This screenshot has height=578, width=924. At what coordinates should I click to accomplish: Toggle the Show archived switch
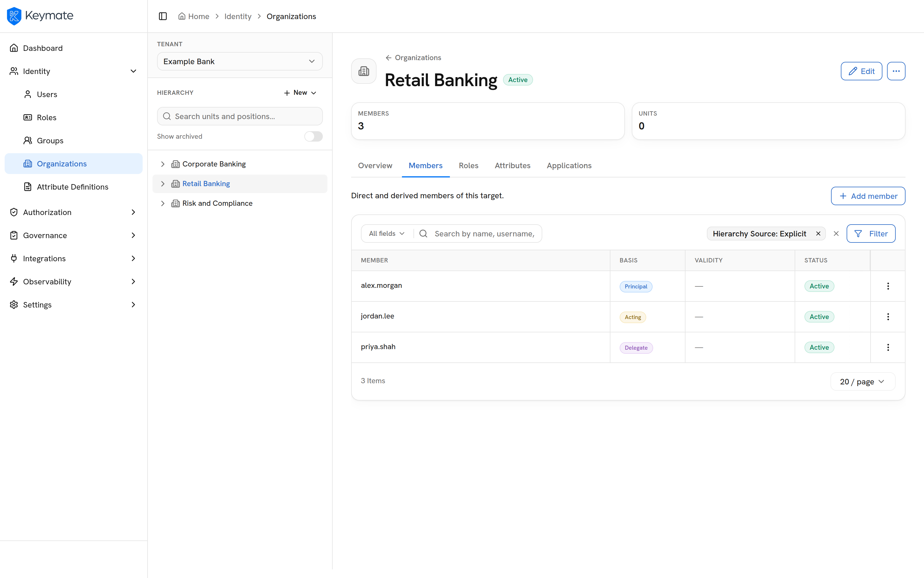(x=313, y=136)
